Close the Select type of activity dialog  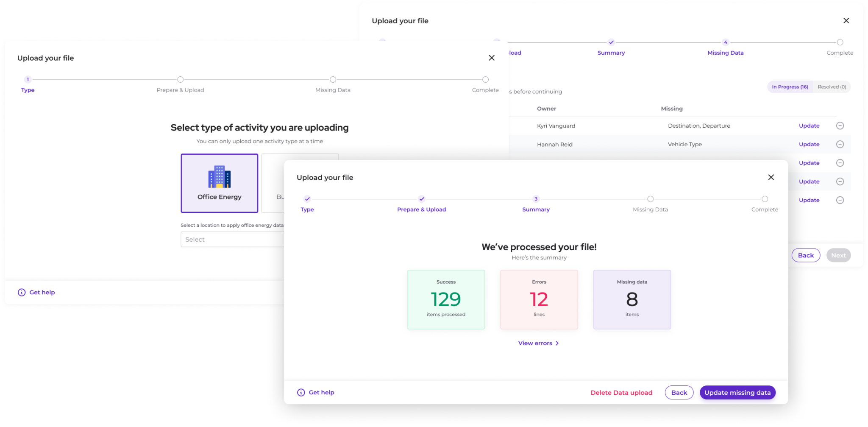(492, 58)
